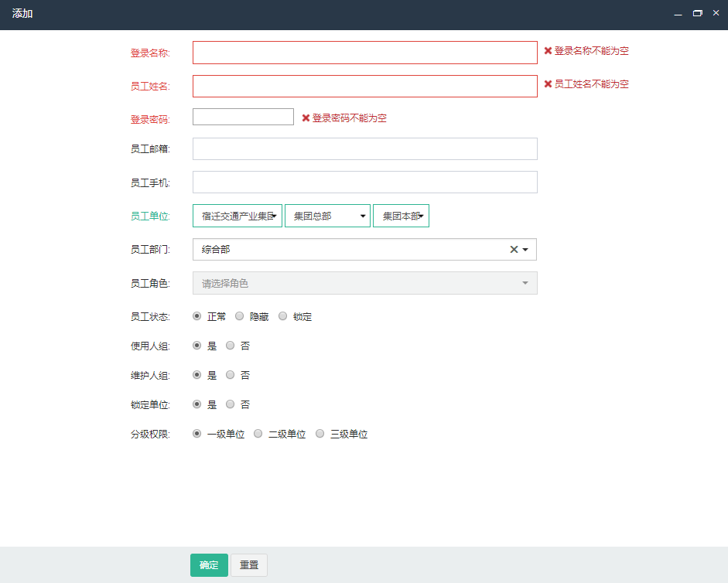The image size is (728, 583).
Task: Minimize the 添加 dialog window
Action: 678,14
